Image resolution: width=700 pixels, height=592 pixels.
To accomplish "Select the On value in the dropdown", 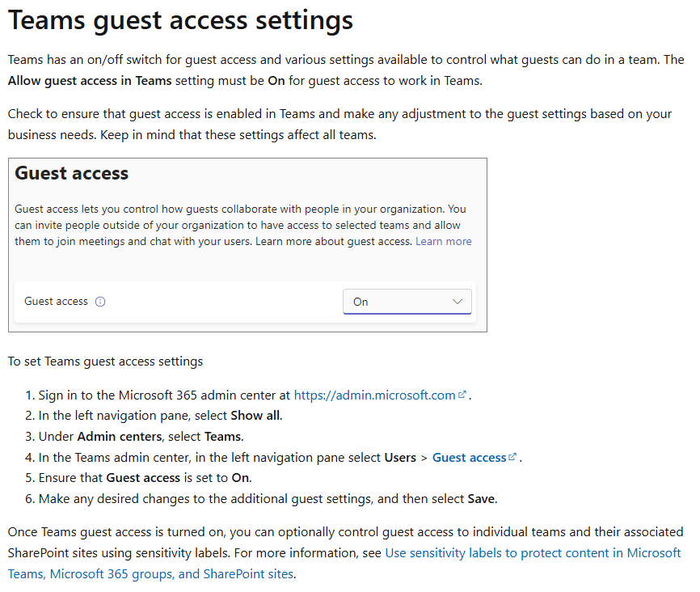I will (361, 301).
